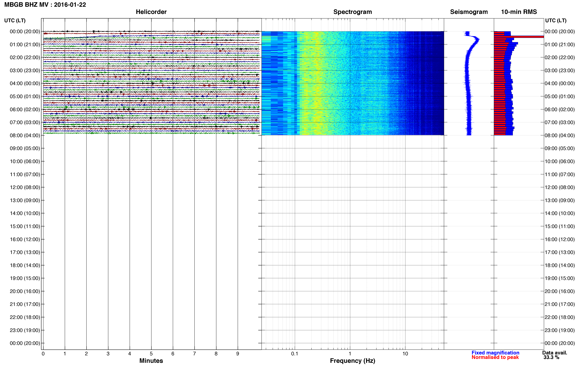Click the left '01:00 (21:00)' time label
Image resolution: width=588 pixels, height=368 pixels.
click(25, 45)
